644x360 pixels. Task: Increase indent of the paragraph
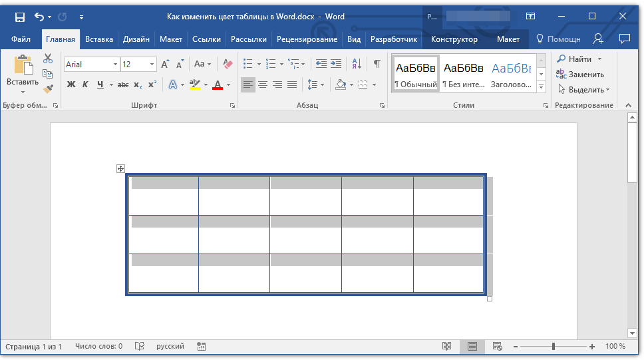click(x=336, y=65)
